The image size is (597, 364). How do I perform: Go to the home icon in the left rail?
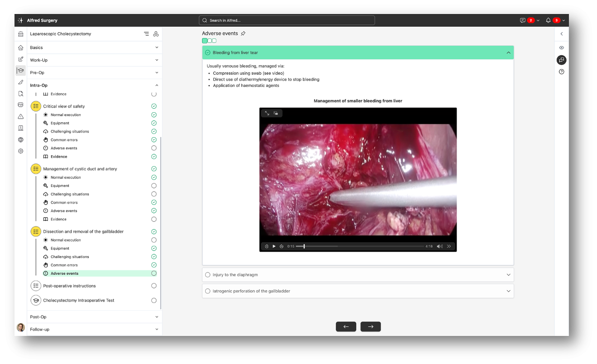[20, 47]
